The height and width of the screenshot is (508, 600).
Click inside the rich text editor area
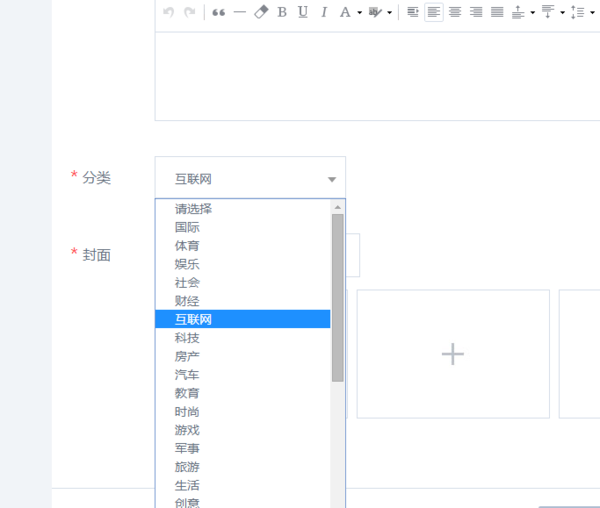[x=377, y=77]
